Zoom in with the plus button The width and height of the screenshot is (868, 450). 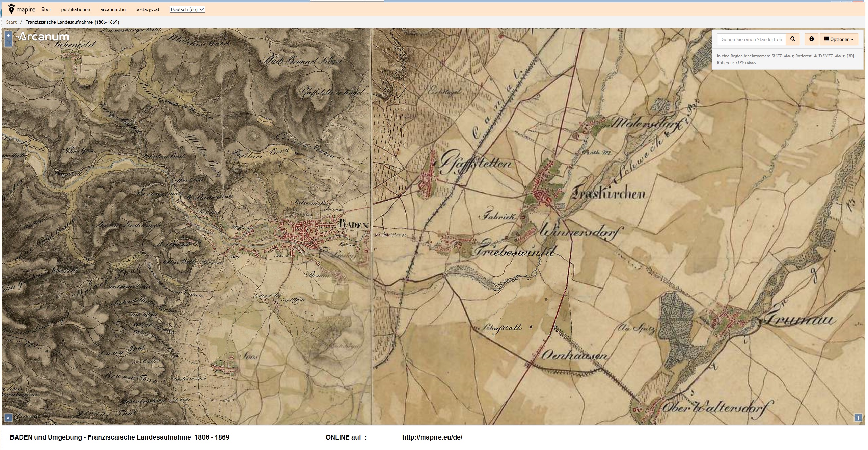(x=8, y=35)
